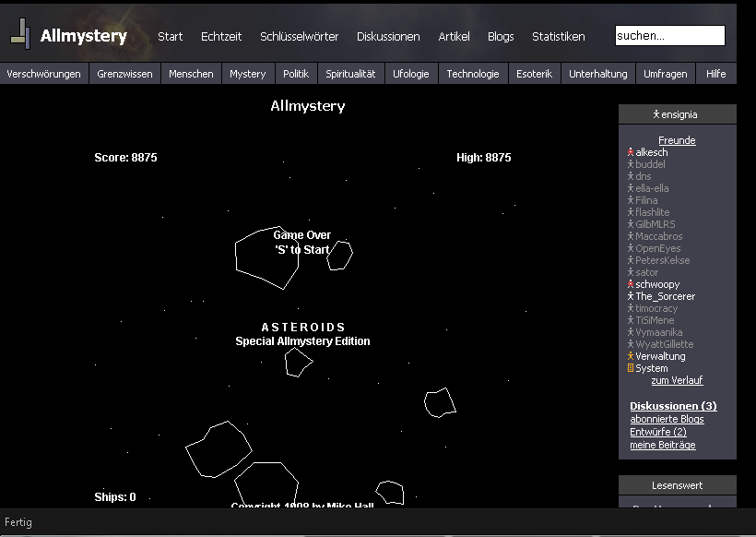756x537 pixels.
Task: Click the user icon beside timocracy
Action: pyautogui.click(x=631, y=308)
